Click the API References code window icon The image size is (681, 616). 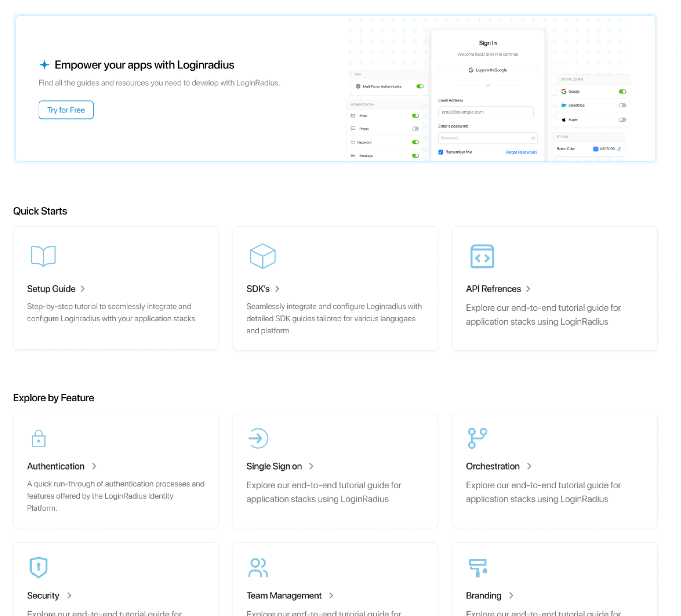point(482,256)
